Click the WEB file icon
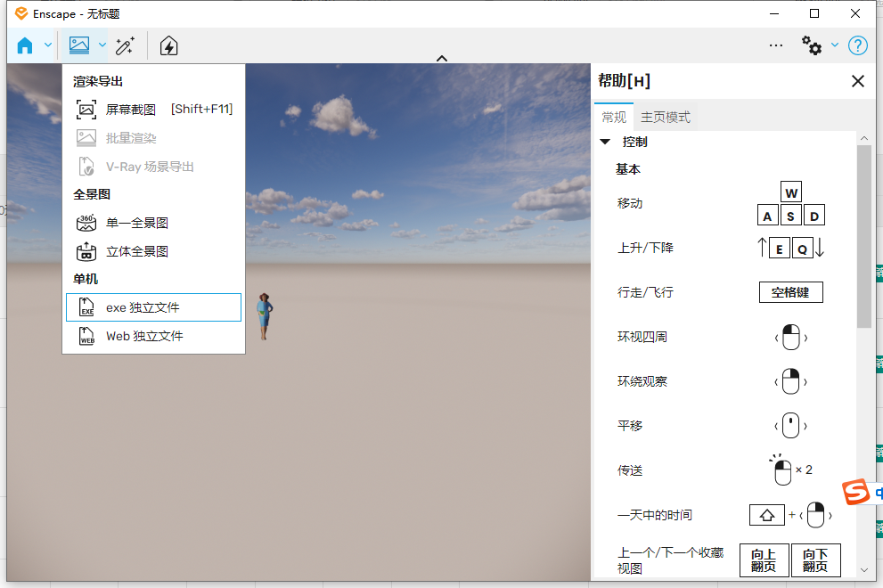The width and height of the screenshot is (883, 588). (x=86, y=336)
